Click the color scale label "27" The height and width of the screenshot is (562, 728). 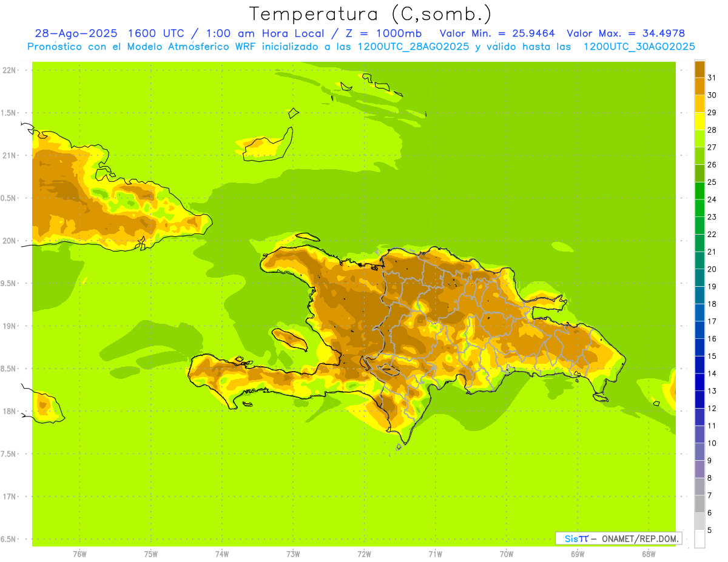click(x=712, y=147)
